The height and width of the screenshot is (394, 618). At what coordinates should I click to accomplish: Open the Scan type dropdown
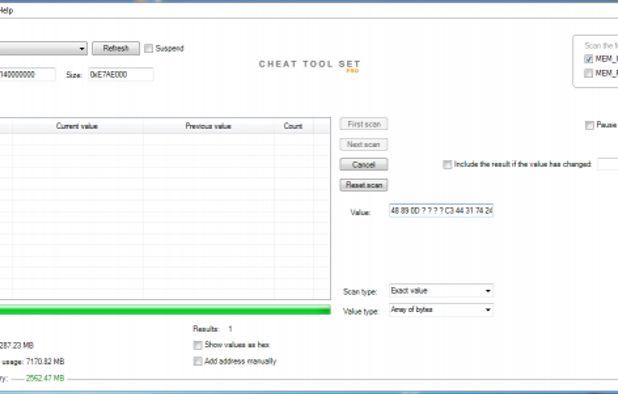click(441, 291)
